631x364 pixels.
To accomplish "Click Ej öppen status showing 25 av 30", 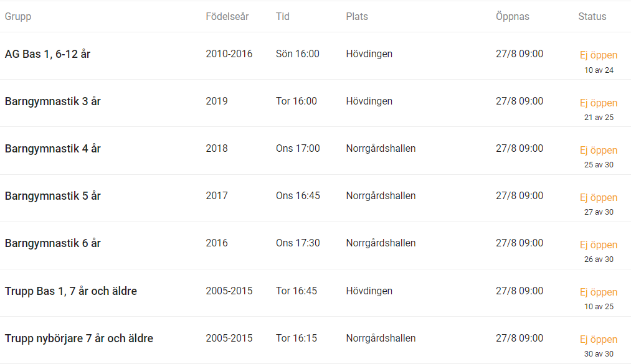I will pyautogui.click(x=599, y=150).
